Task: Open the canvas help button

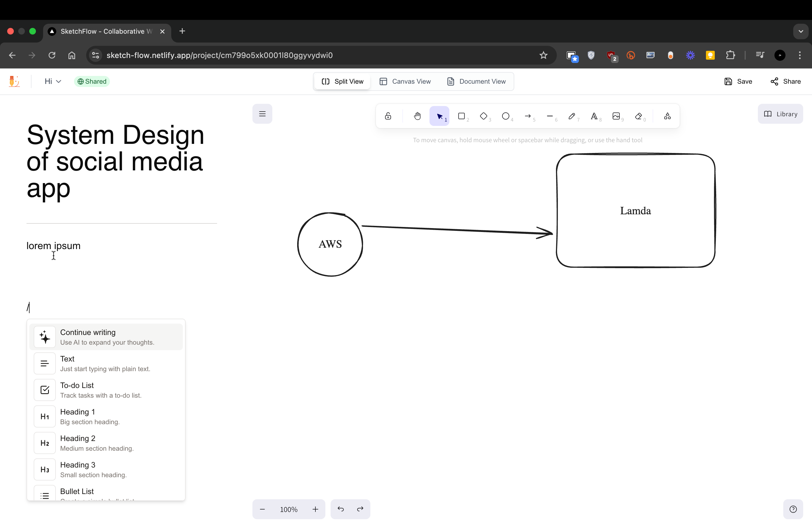Action: (793, 509)
